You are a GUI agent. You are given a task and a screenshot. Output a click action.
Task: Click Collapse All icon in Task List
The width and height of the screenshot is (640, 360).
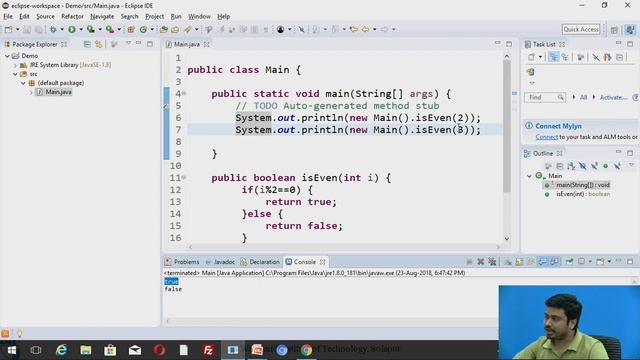tap(620, 57)
